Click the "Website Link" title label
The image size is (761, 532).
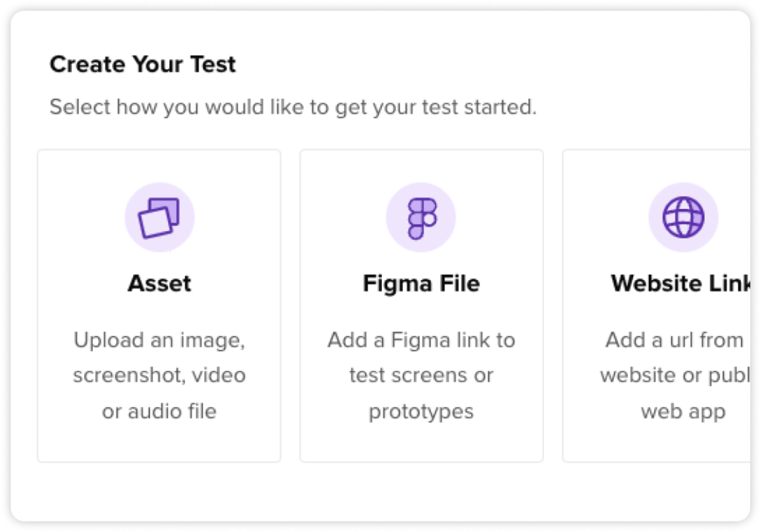tap(681, 283)
